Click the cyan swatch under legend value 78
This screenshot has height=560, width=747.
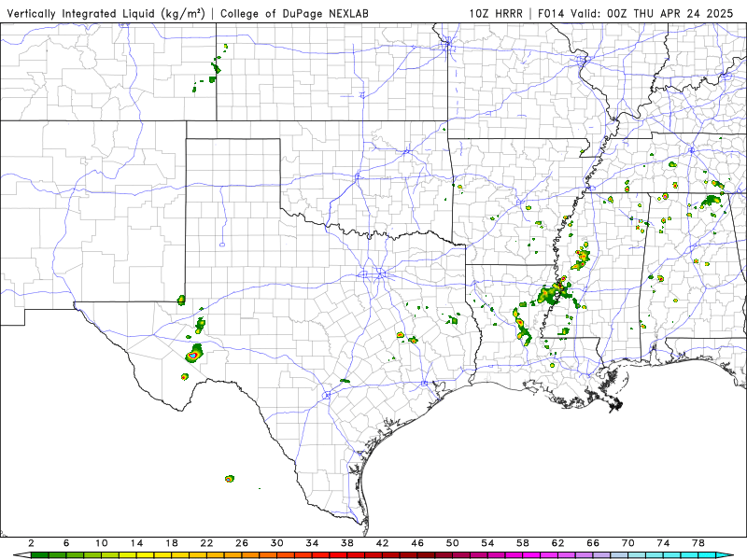[x=707, y=555]
